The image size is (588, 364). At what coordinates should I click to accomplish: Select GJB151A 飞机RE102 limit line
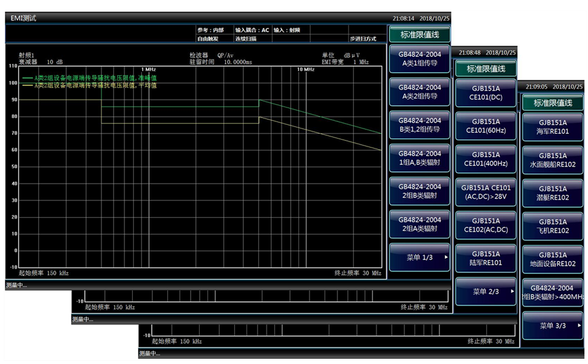pos(552,226)
